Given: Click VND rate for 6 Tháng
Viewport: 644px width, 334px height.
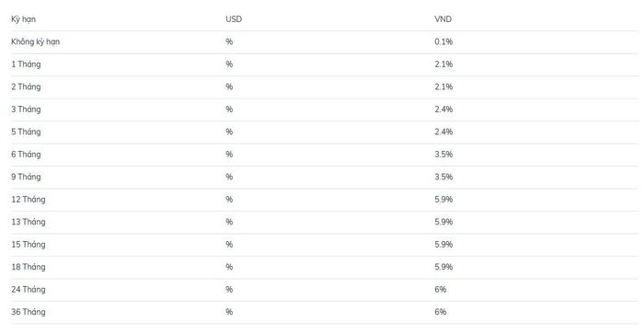Looking at the screenshot, I should pyautogui.click(x=443, y=155).
